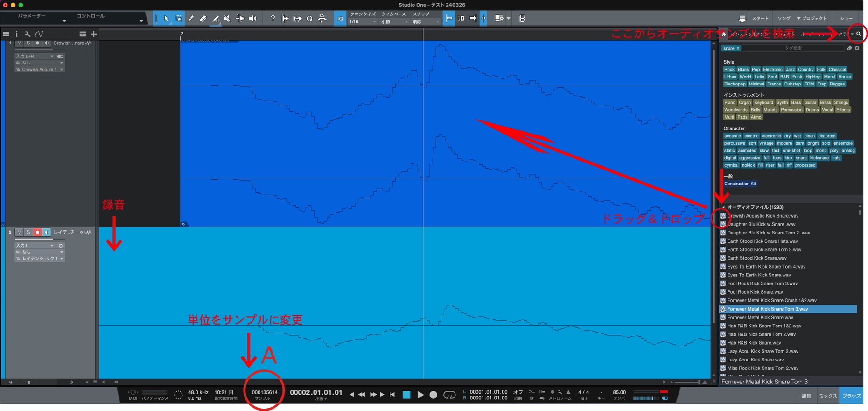
Task: Switch to the ブラウズ browse tab
Action: 852,396
